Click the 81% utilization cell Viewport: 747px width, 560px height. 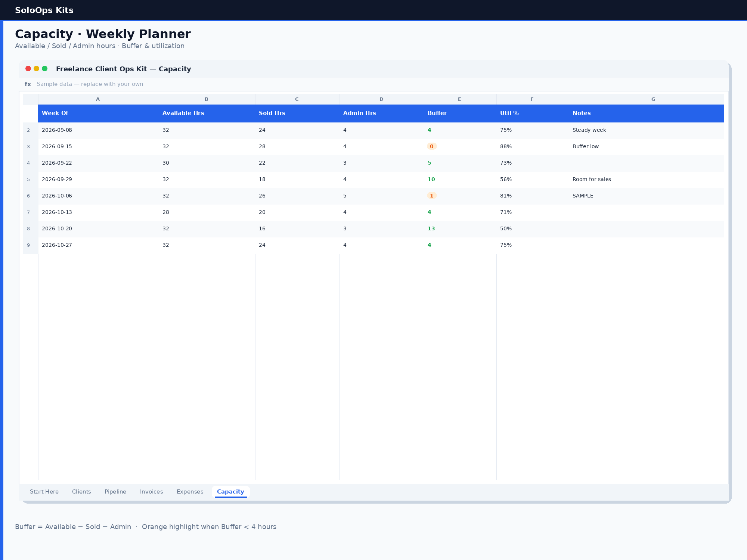(533, 196)
